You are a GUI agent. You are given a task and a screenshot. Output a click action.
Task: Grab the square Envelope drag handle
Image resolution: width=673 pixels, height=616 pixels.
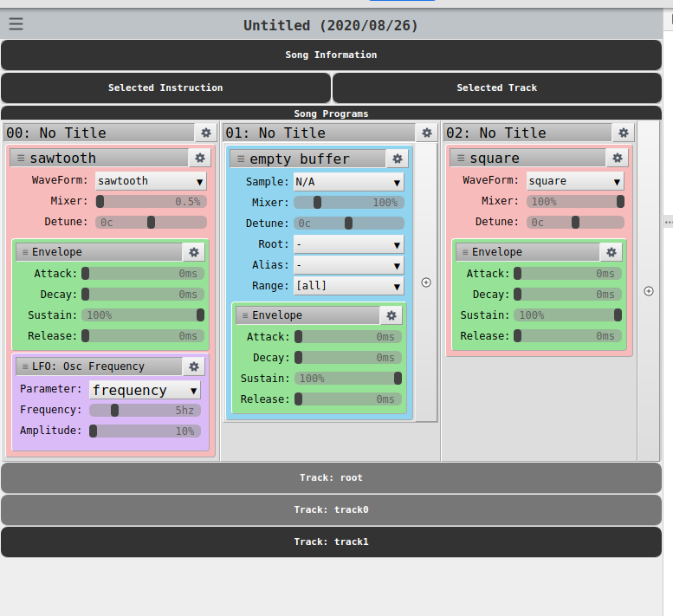pos(465,252)
